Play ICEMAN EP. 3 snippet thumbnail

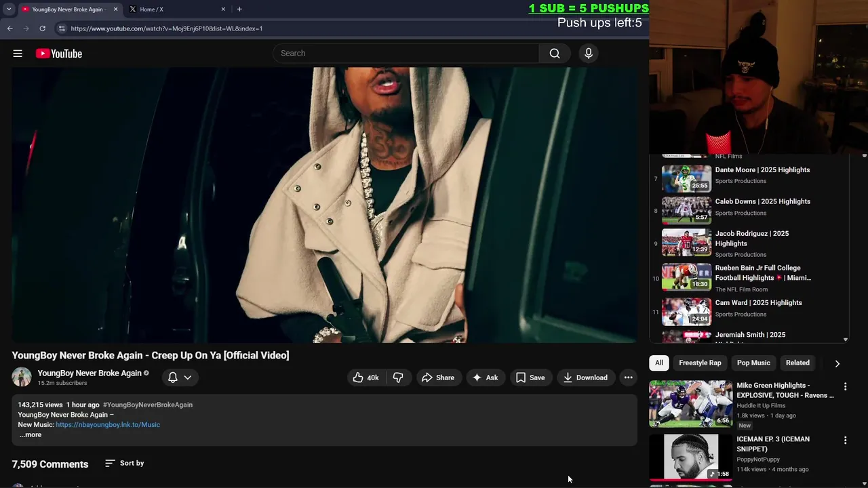click(x=691, y=457)
